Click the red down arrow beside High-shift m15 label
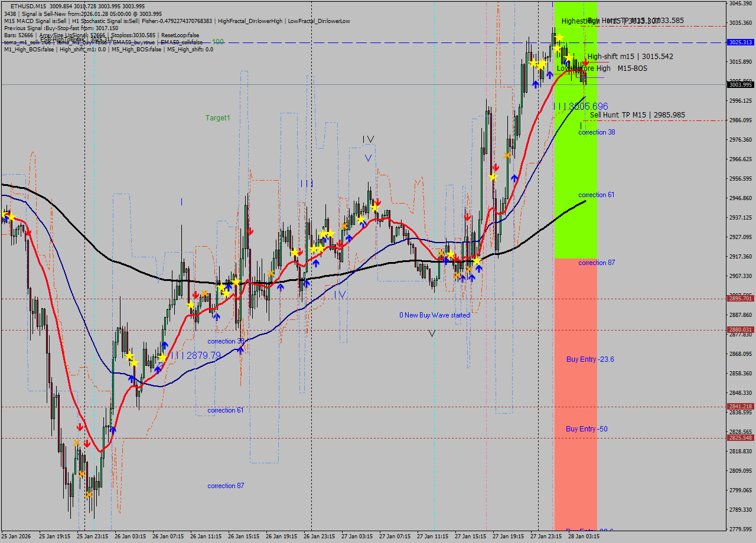 coord(585,61)
